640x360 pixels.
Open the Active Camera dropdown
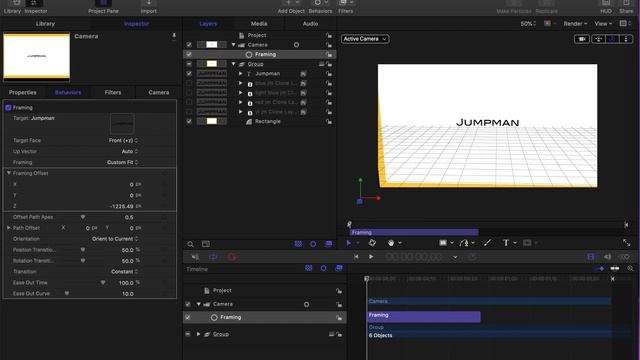365,39
